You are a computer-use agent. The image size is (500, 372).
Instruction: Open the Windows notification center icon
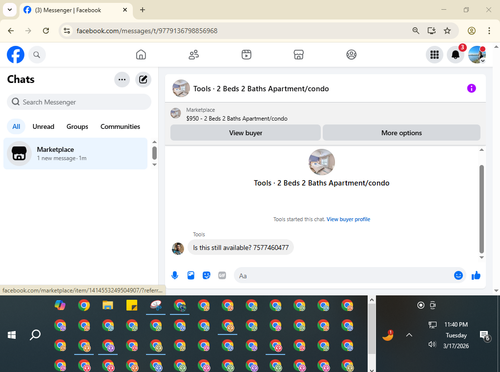click(484, 335)
